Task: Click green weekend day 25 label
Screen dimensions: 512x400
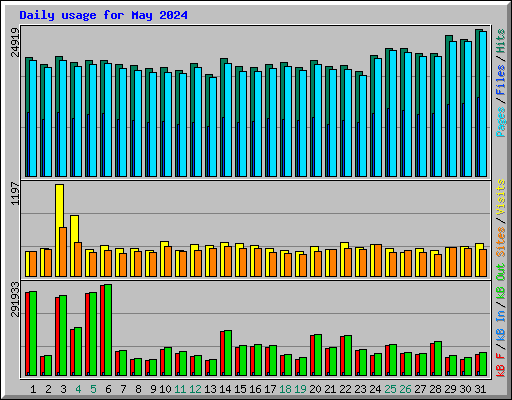Action: (x=390, y=389)
